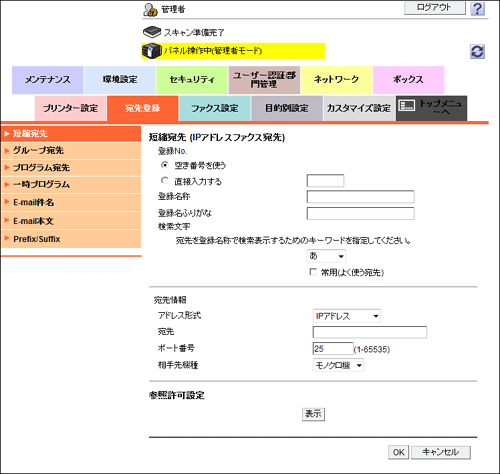
Task: Open the 目的別設定 tab
Action: (287, 108)
